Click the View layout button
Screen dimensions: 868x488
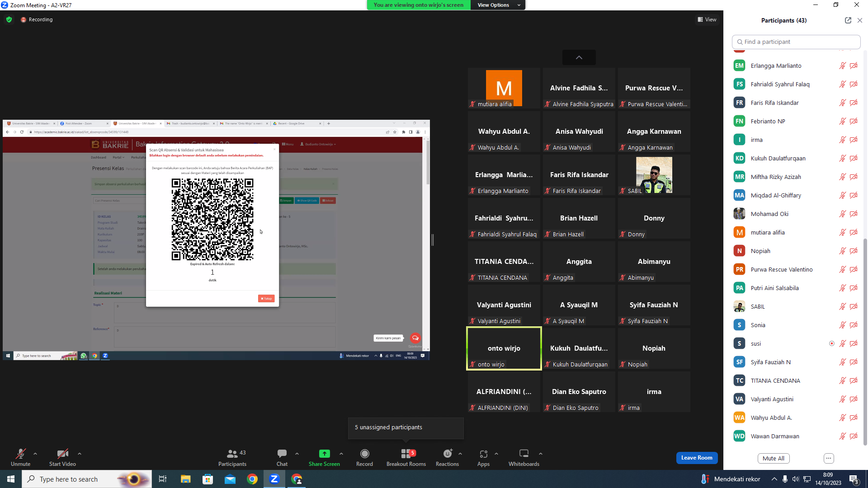point(707,19)
